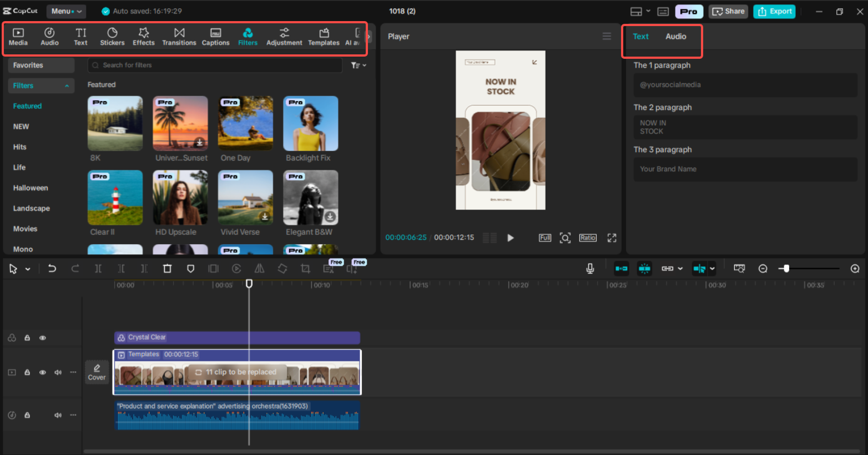
Task: Toggle linkage option in timeline
Action: (668, 269)
